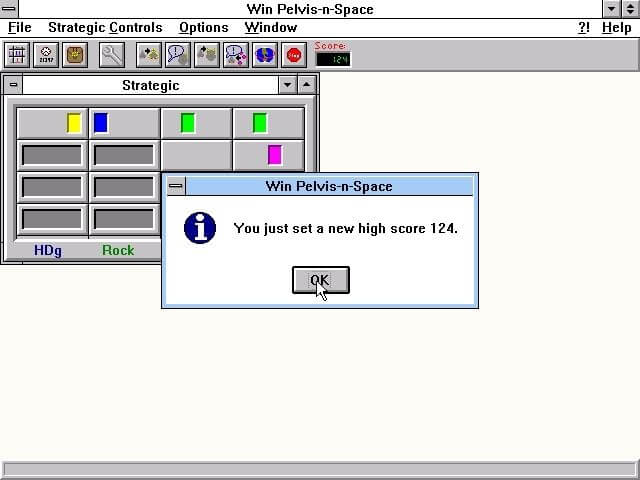Open the Strategic Controls menu
Image resolution: width=640 pixels, height=480 pixels.
pos(105,27)
